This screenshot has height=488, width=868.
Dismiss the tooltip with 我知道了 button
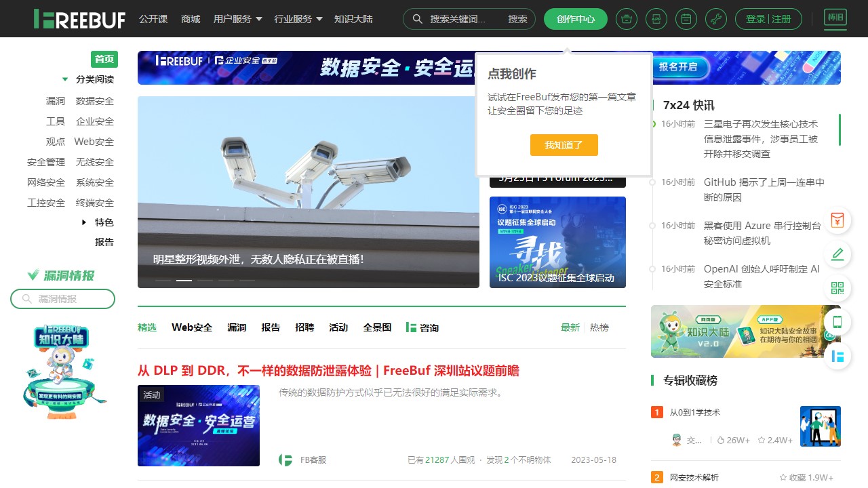click(x=564, y=145)
